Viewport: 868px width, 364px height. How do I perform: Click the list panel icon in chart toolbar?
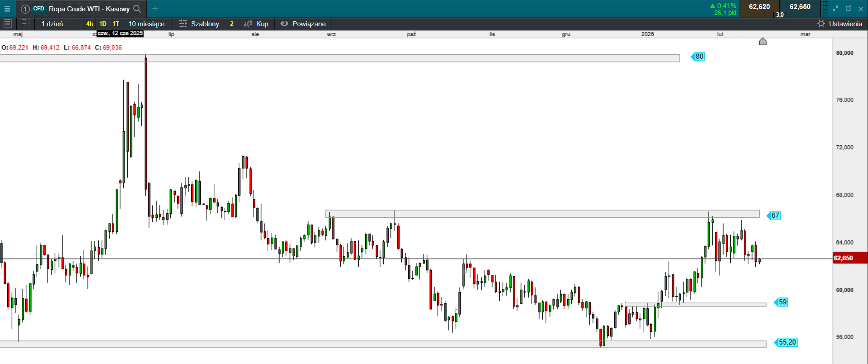tap(8, 24)
